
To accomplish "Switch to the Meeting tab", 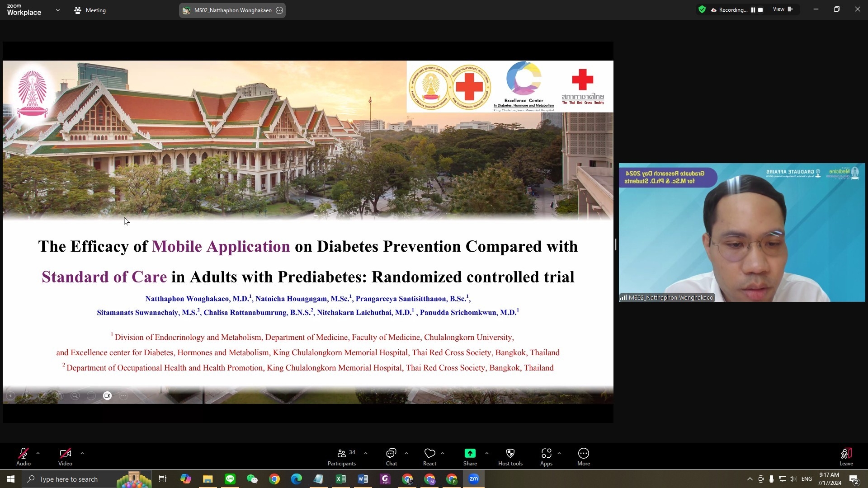I will point(90,10).
